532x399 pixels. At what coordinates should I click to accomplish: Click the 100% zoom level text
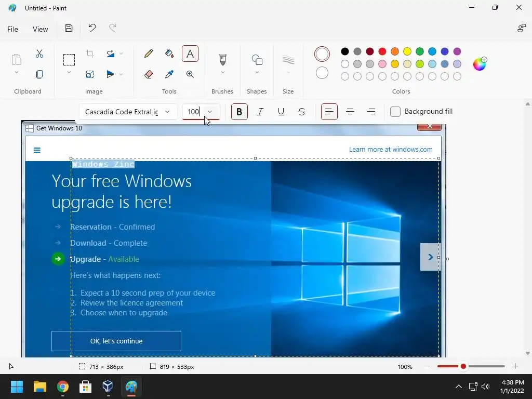coord(405,366)
